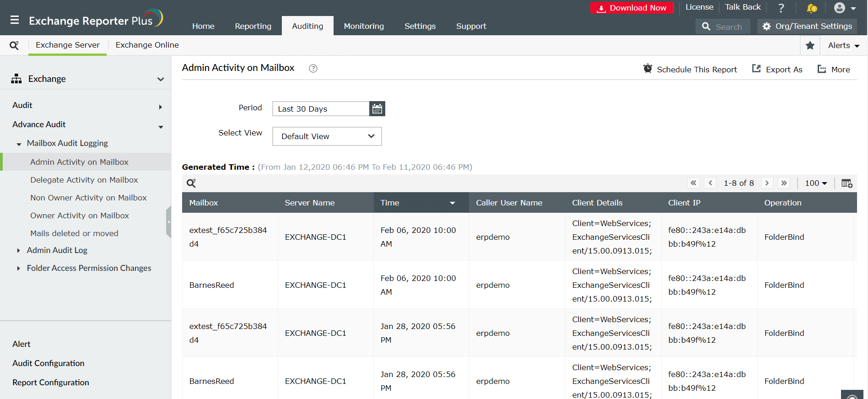Go to the next page of results
This screenshot has width=868, height=399.
(767, 183)
